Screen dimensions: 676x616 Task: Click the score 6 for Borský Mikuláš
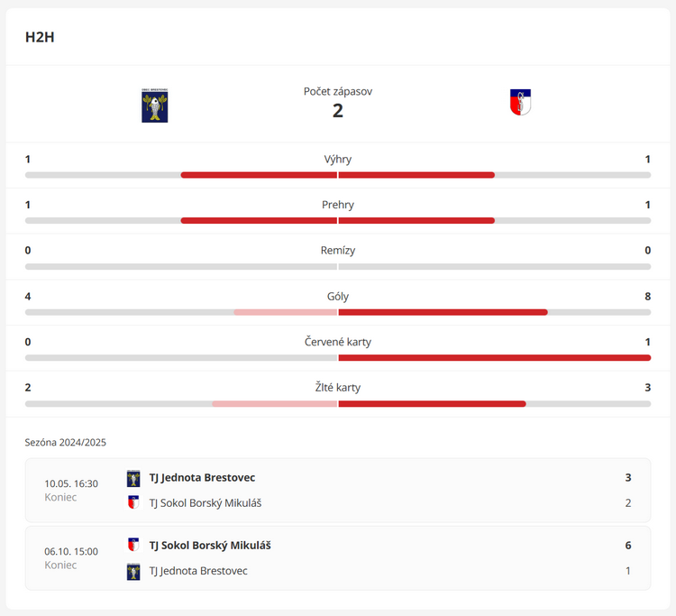click(628, 546)
